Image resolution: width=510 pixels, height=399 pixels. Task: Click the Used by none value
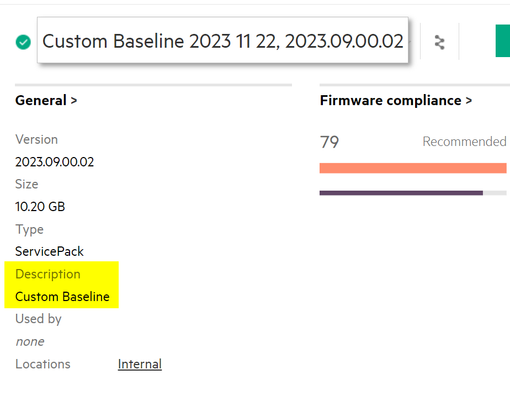(x=30, y=342)
